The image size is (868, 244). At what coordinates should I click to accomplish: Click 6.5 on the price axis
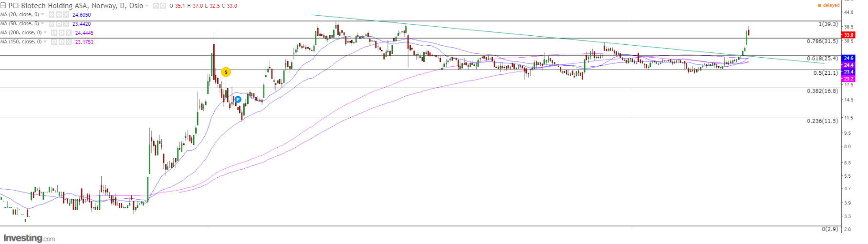click(847, 163)
